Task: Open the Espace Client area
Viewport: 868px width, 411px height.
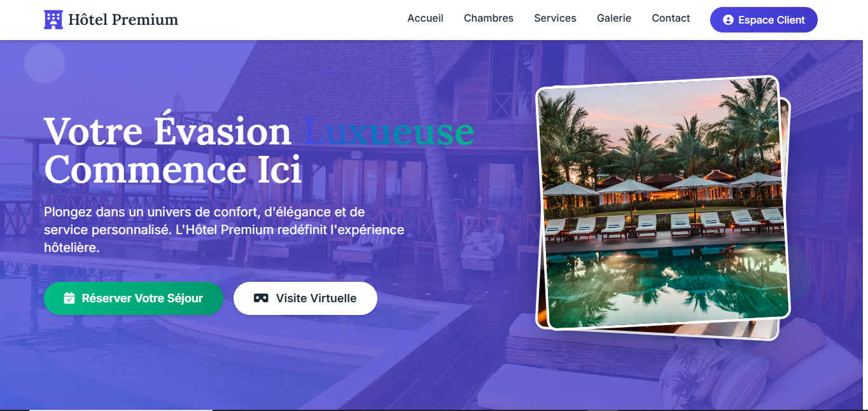Action: pyautogui.click(x=764, y=20)
